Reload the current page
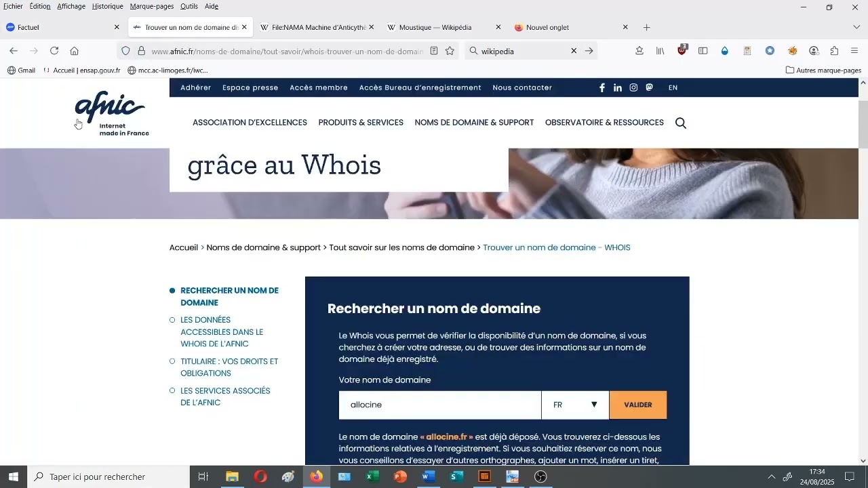 pyautogui.click(x=54, y=51)
